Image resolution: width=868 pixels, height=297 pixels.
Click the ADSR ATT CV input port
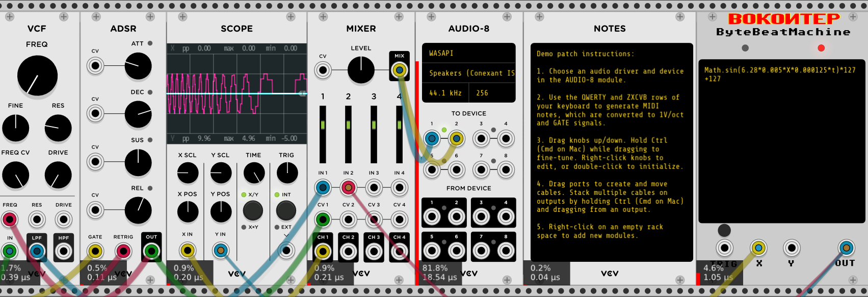pyautogui.click(x=95, y=66)
